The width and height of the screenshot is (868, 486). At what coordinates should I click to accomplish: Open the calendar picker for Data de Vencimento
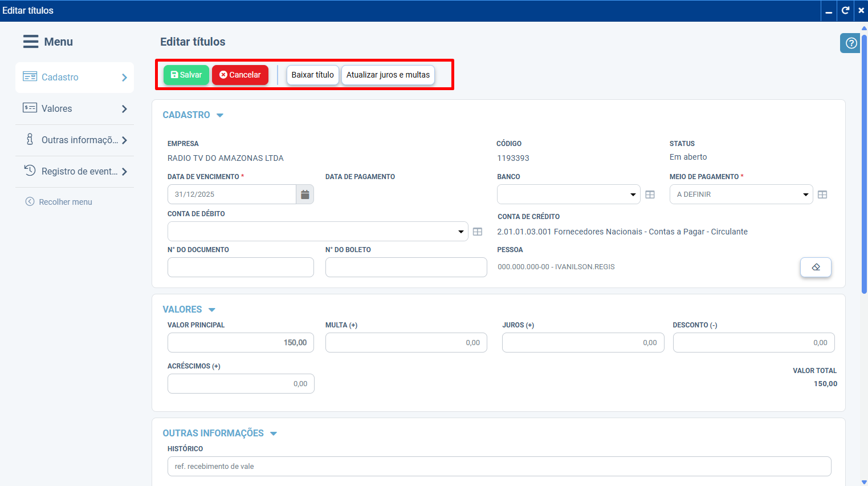click(x=305, y=195)
